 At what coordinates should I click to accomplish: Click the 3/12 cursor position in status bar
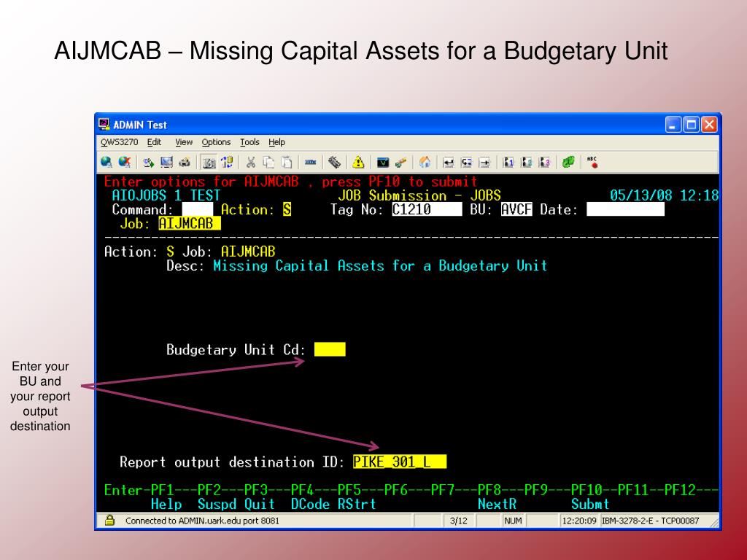coord(459,521)
